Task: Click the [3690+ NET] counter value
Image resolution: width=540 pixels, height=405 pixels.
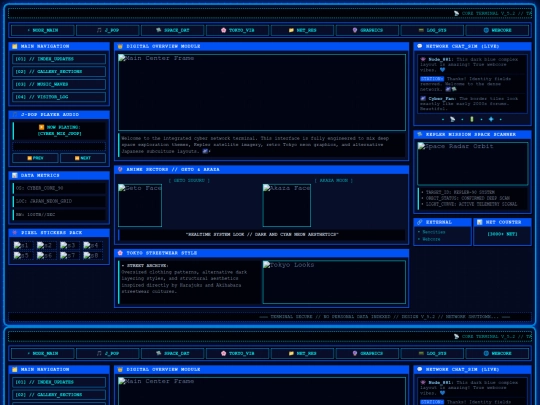Action: point(502,234)
